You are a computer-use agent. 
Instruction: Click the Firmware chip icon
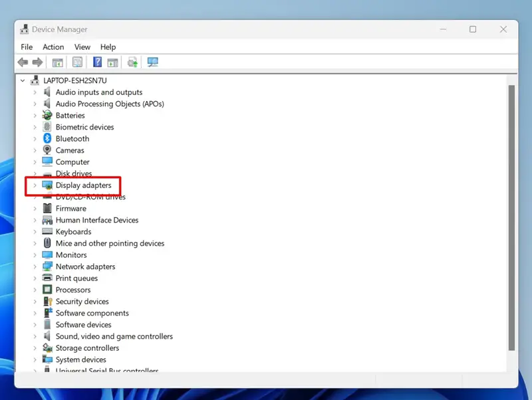pyautogui.click(x=47, y=208)
